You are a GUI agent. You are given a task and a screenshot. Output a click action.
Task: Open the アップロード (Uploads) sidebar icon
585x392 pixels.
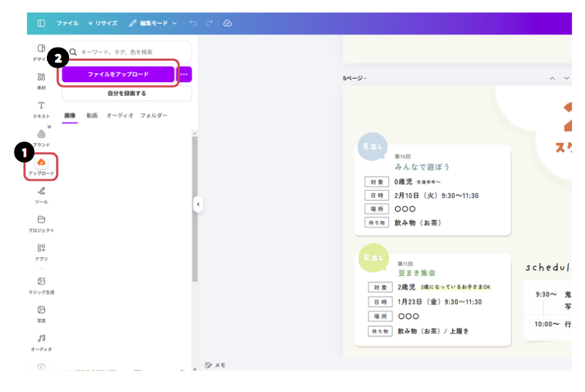[41, 166]
